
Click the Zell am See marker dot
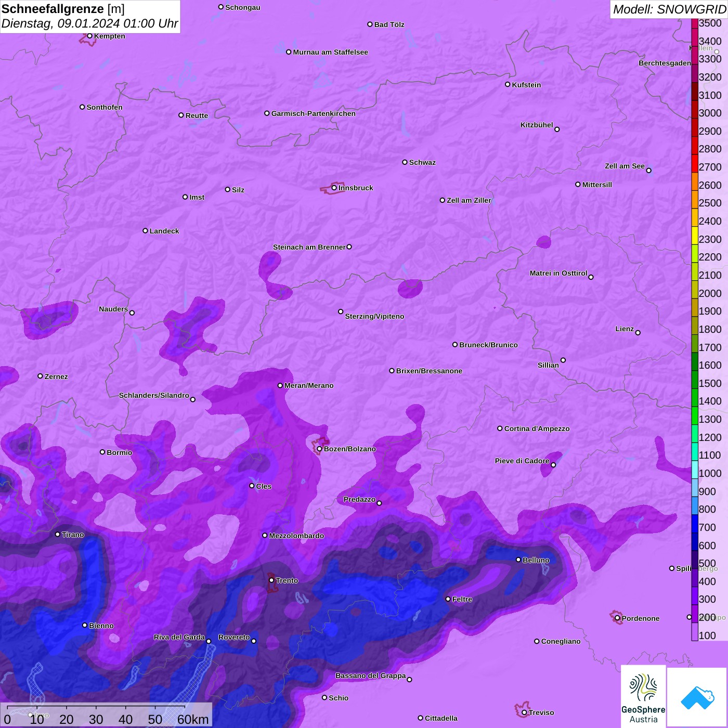coord(648,170)
